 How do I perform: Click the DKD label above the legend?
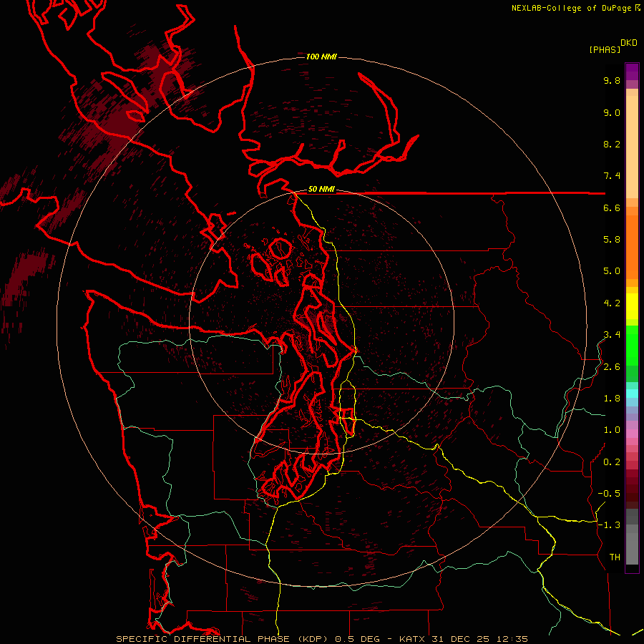coord(629,43)
